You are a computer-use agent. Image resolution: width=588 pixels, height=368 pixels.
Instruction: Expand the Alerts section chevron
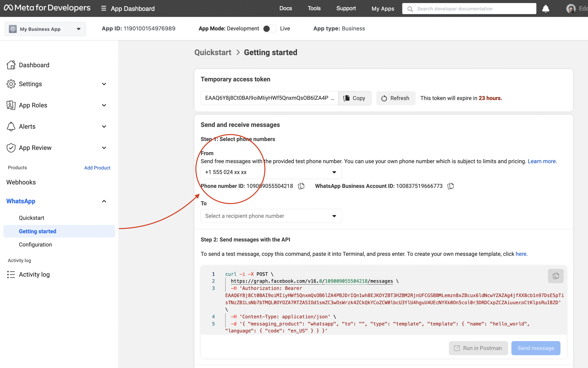pos(104,126)
